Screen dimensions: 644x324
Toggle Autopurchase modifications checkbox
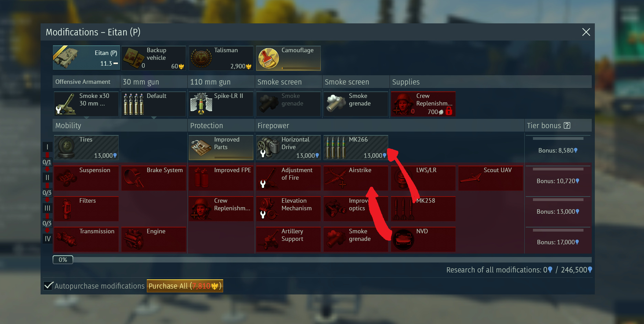(x=48, y=286)
